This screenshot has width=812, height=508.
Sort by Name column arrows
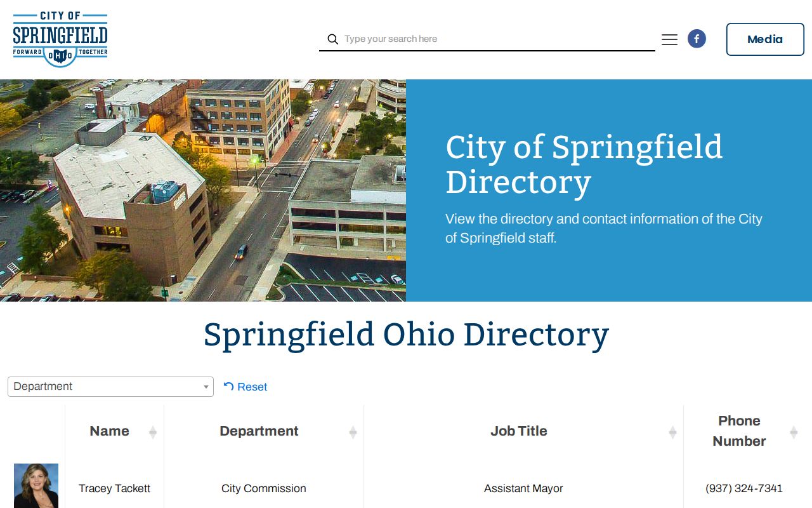click(x=153, y=432)
